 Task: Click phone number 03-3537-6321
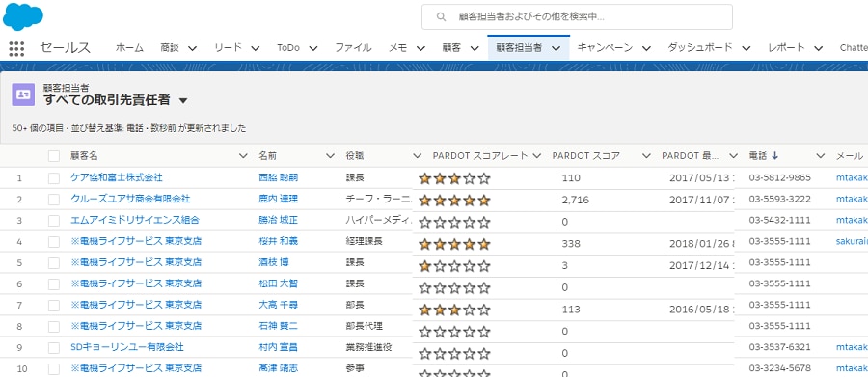pyautogui.click(x=779, y=347)
